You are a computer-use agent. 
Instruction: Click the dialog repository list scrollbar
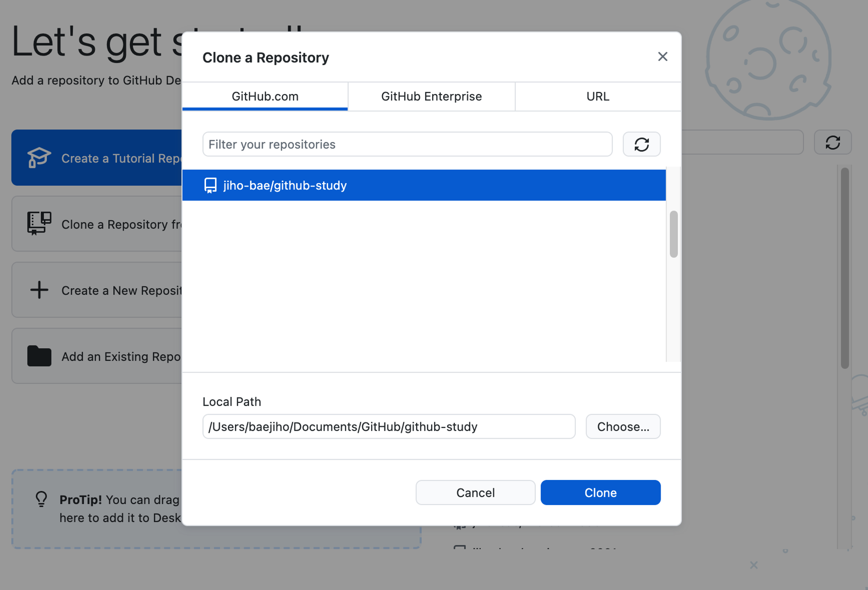point(673,234)
